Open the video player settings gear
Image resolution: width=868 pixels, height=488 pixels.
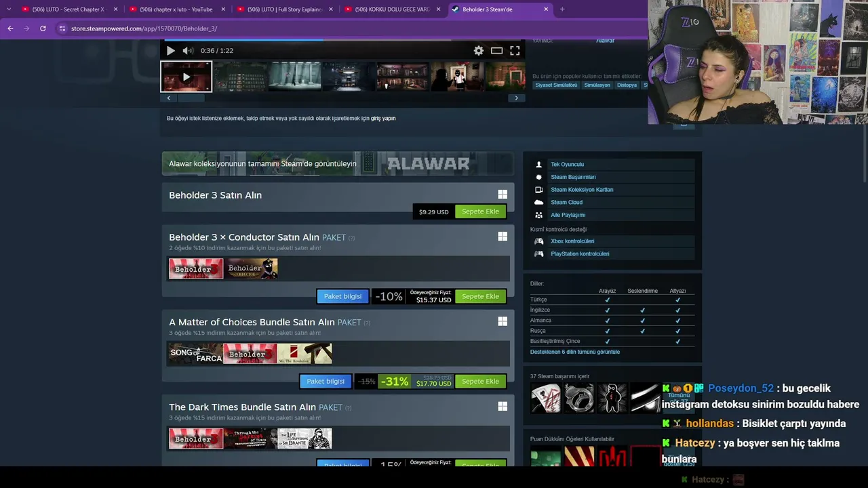coord(479,51)
